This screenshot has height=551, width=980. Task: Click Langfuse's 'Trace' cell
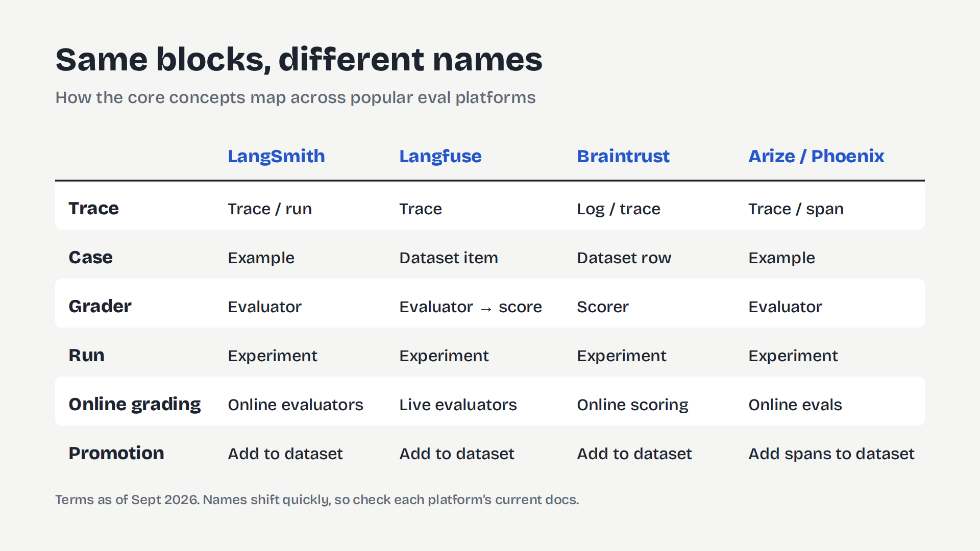click(421, 209)
